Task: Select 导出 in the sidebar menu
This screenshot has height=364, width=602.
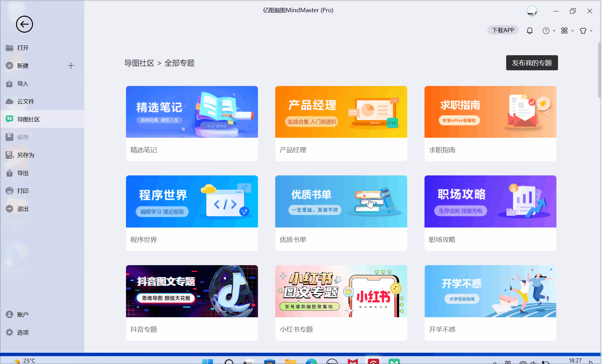Action: point(42,173)
